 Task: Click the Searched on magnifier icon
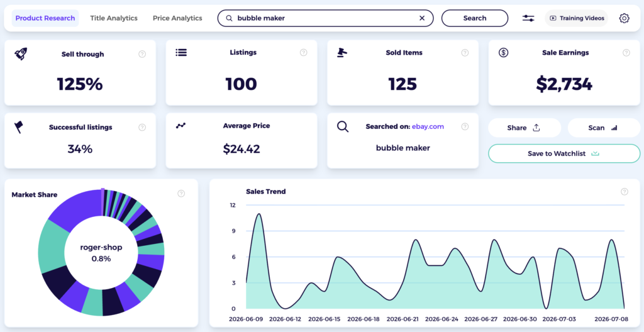[x=343, y=126]
